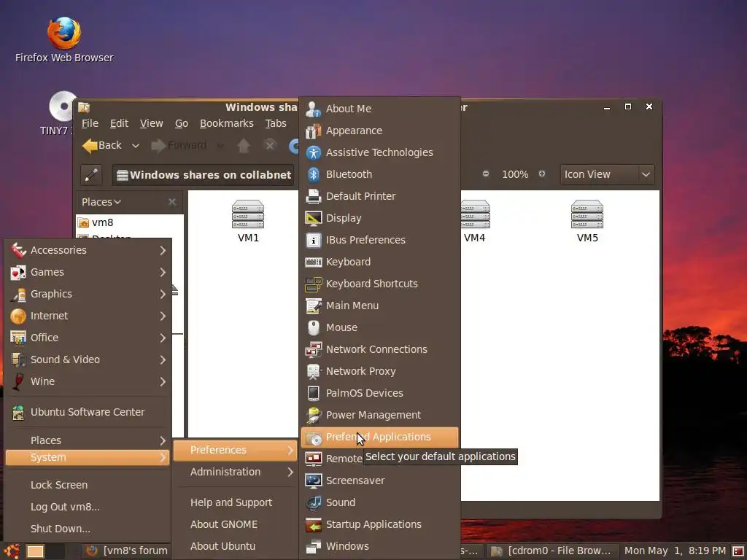
Task: Open Windows preferences icon
Action: pos(313,546)
